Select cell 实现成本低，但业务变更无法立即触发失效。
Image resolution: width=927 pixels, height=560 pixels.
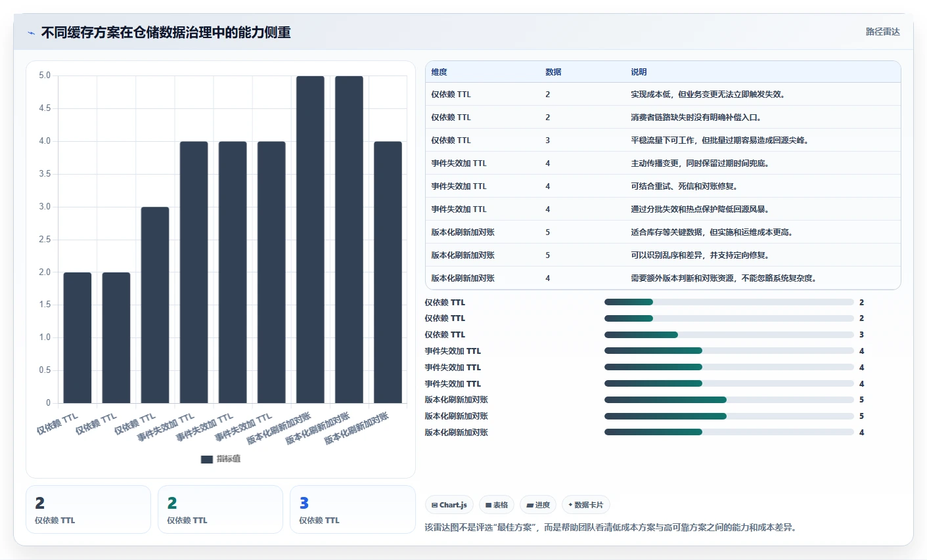(x=708, y=95)
